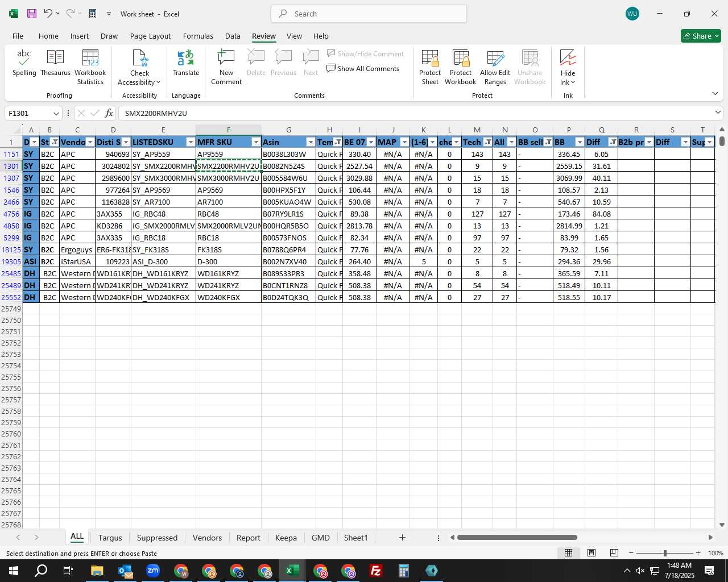Open File Explorer from taskbar

[x=97, y=571]
